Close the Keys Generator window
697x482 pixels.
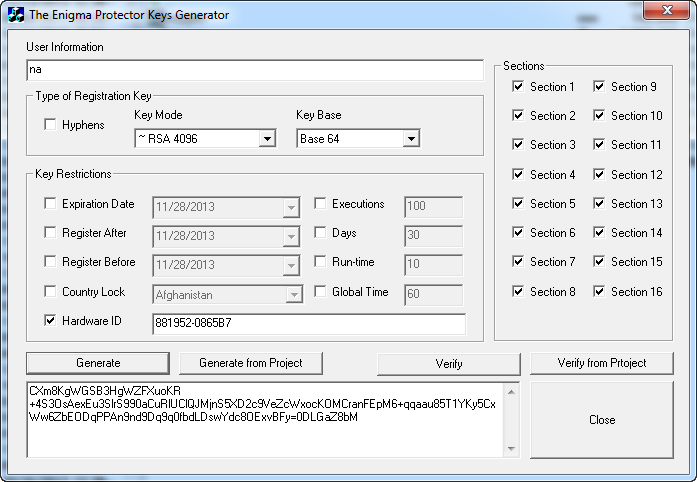click(x=657, y=13)
